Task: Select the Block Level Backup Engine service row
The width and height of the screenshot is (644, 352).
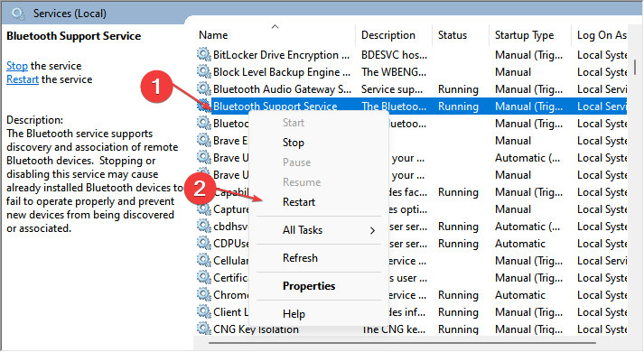Action: [x=412, y=72]
